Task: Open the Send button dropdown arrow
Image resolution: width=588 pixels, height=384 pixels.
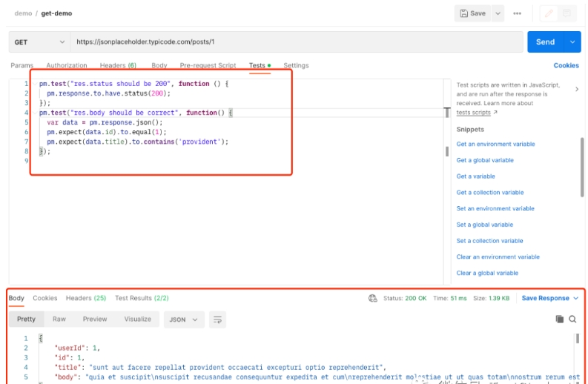Action: click(x=572, y=42)
